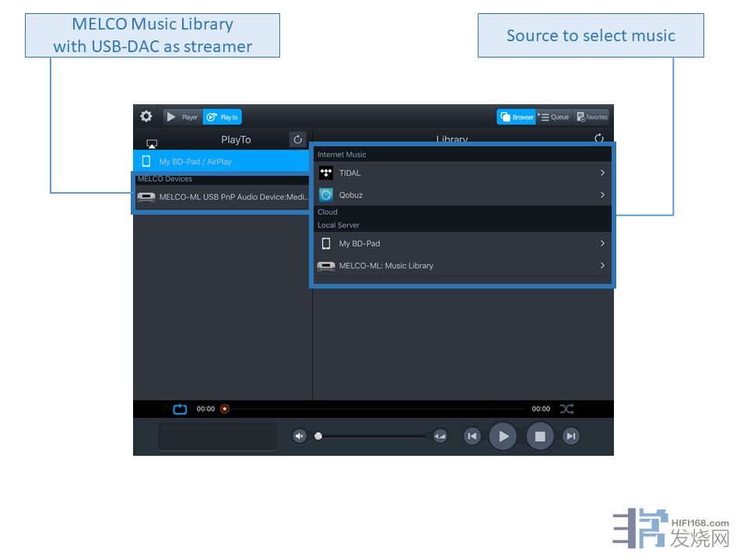Image resolution: width=747 pixels, height=560 pixels.
Task: Refresh the PlayTo device list
Action: (x=297, y=139)
